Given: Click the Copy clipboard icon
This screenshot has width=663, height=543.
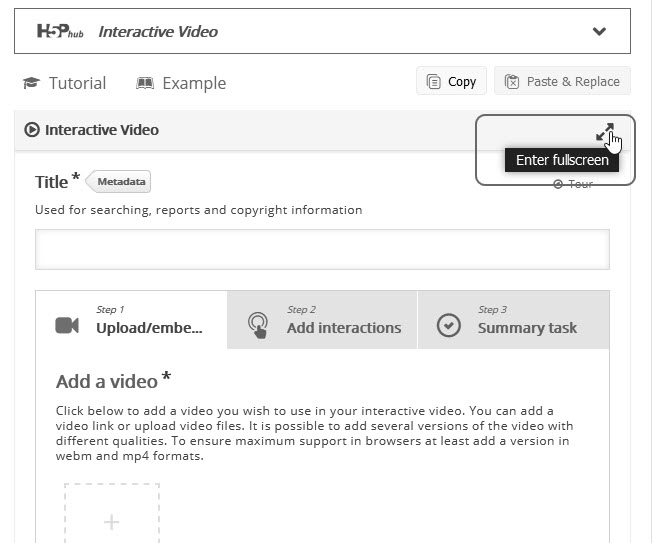Looking at the screenshot, I should [x=433, y=81].
